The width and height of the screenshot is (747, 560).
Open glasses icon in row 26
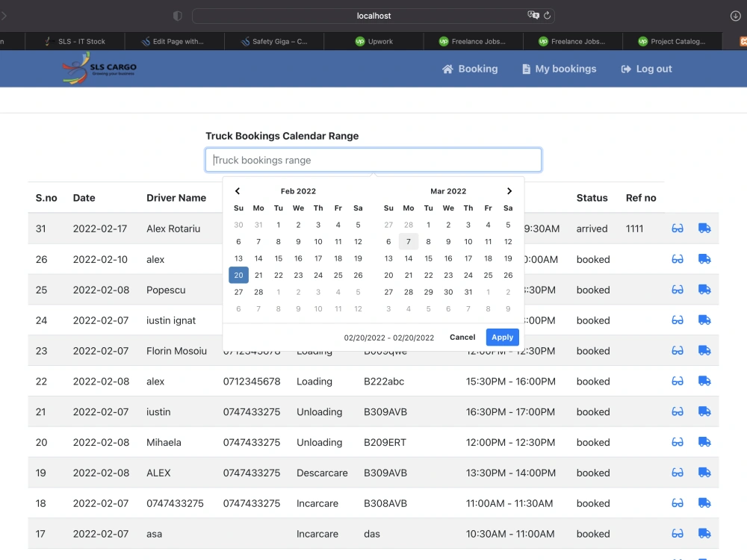pos(678,259)
